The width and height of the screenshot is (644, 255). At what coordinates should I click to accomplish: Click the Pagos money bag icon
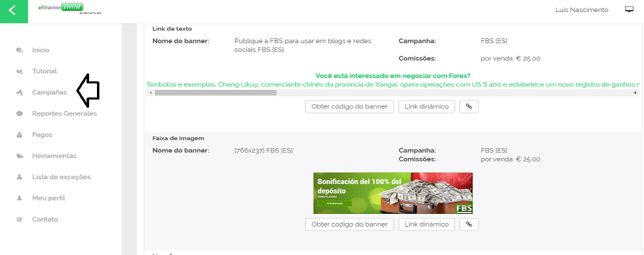point(19,135)
